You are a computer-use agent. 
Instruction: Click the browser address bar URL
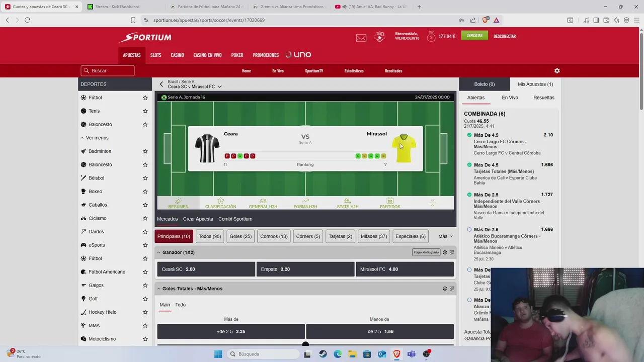pos(209,20)
